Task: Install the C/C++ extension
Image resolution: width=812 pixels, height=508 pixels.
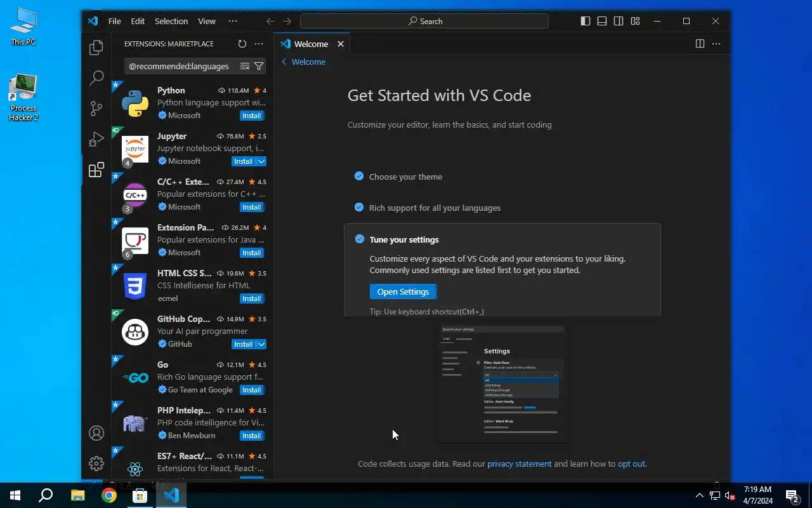Action: tap(252, 207)
